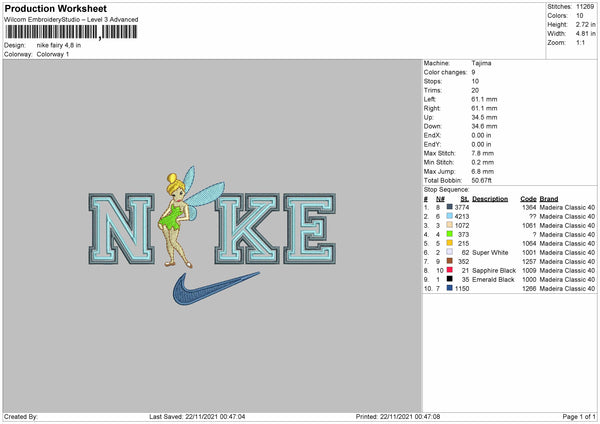The height and width of the screenshot is (424, 600).
Task: Click the light blue swatch beside 4213
Action: pyautogui.click(x=449, y=216)
